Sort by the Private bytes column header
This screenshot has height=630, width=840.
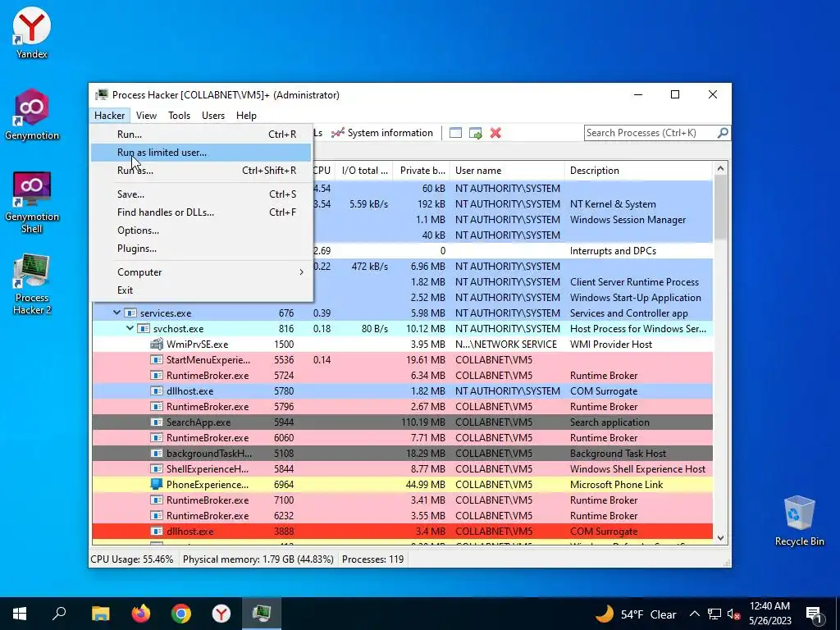pos(422,171)
